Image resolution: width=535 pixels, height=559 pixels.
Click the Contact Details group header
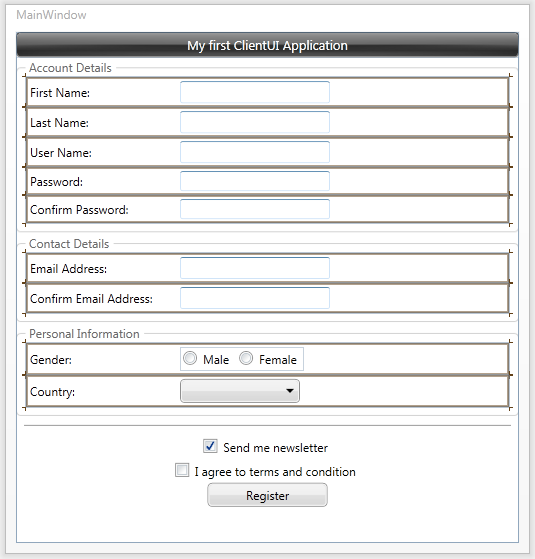pyautogui.click(x=69, y=244)
